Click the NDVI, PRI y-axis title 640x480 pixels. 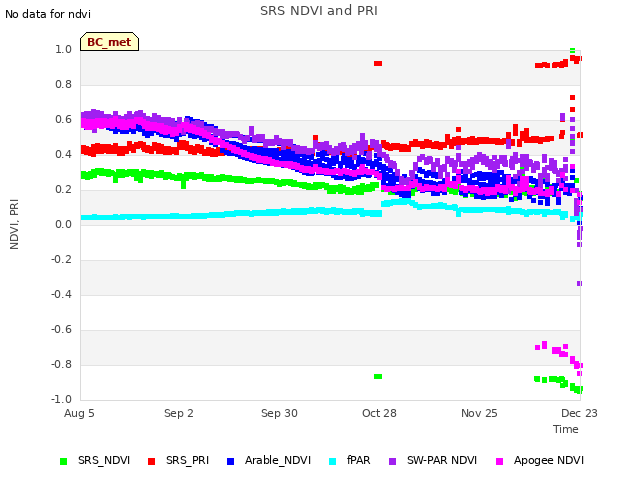[x=14, y=224]
